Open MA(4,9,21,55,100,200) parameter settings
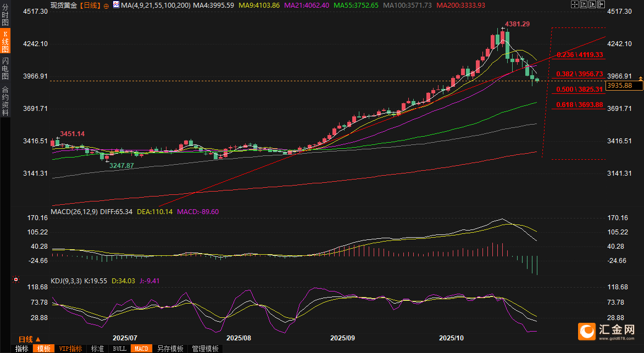644x353 pixels. coord(155,5)
